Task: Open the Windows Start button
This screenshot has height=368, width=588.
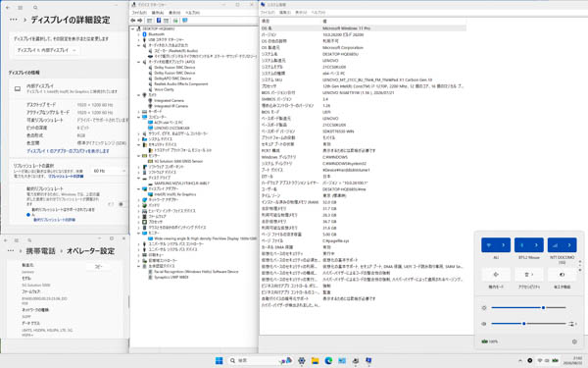Action: tap(219, 360)
